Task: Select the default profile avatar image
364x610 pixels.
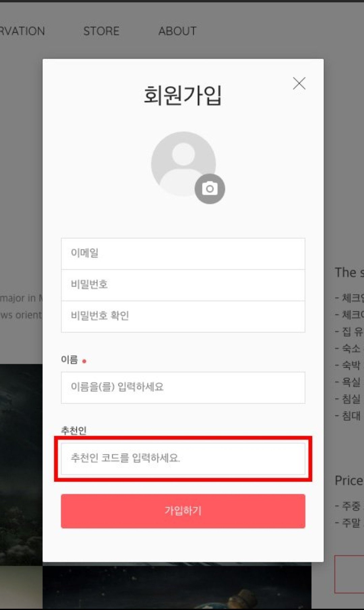Action: coord(183,164)
